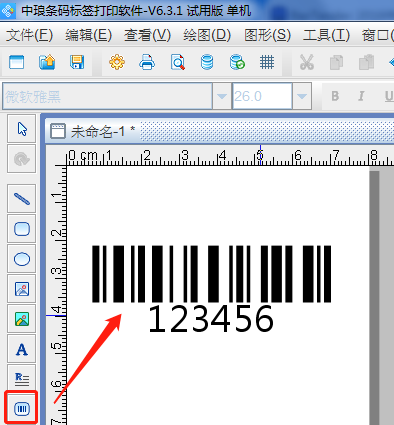The width and height of the screenshot is (394, 425).
Task: Open the database settings cylinder icon
Action: (x=207, y=62)
